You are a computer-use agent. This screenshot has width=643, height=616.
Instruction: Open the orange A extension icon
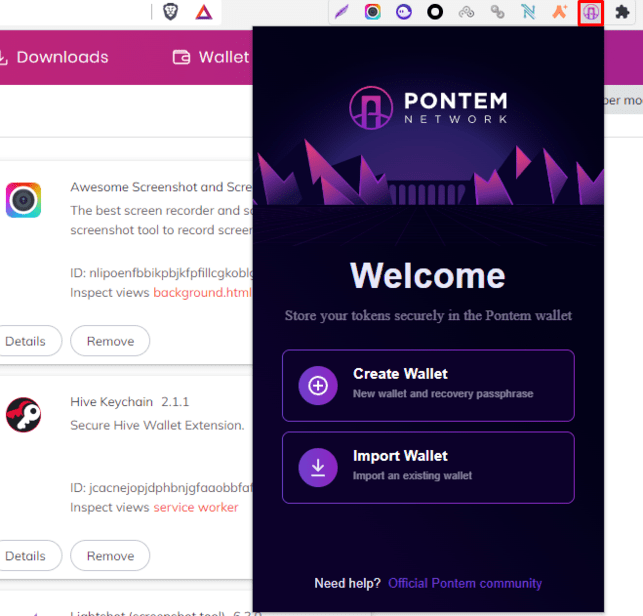pyautogui.click(x=559, y=12)
